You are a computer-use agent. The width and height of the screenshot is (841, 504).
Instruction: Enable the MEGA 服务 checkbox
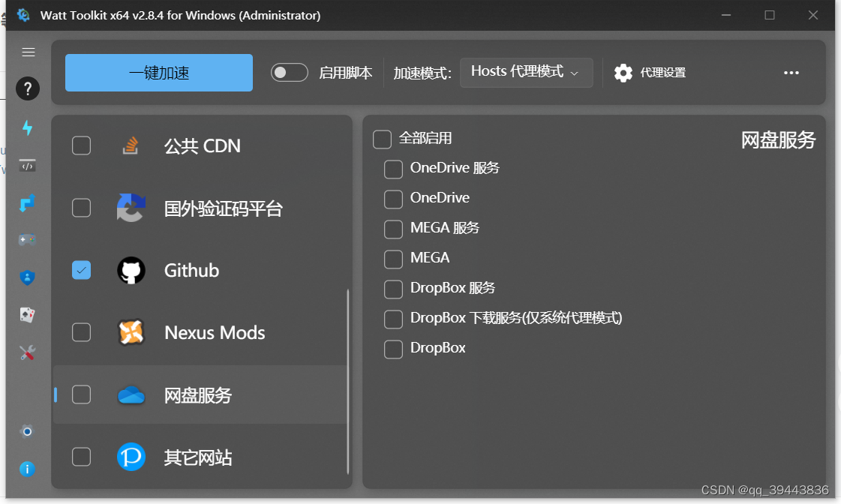coord(393,229)
